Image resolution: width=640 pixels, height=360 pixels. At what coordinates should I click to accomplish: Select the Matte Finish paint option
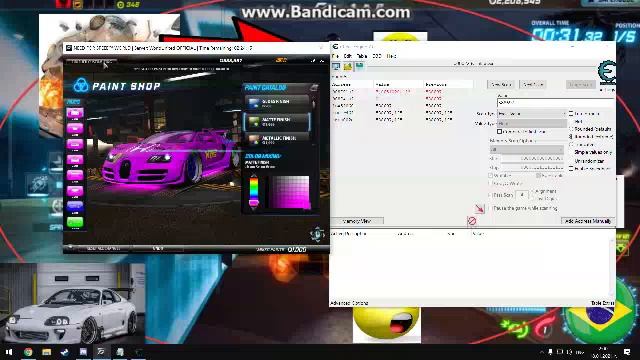click(x=278, y=122)
